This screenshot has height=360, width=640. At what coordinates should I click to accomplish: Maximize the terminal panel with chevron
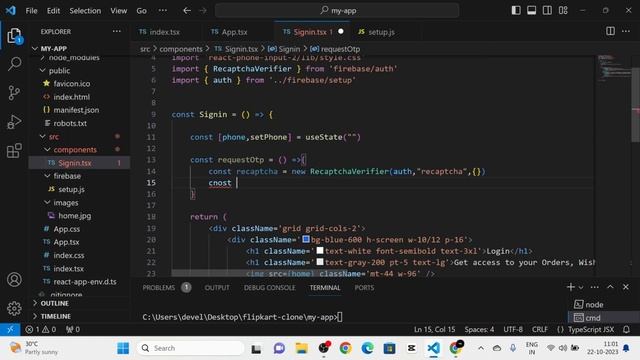tap(610, 287)
